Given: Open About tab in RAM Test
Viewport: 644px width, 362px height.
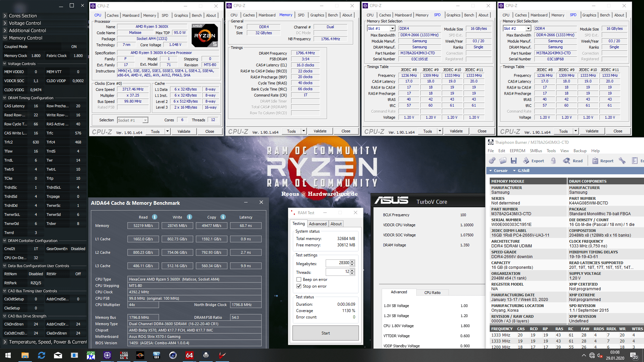Looking at the screenshot, I should pyautogui.click(x=336, y=224).
